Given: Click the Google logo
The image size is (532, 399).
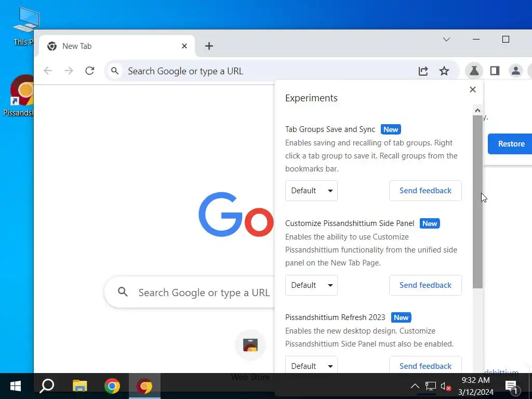Looking at the screenshot, I should point(236,215).
